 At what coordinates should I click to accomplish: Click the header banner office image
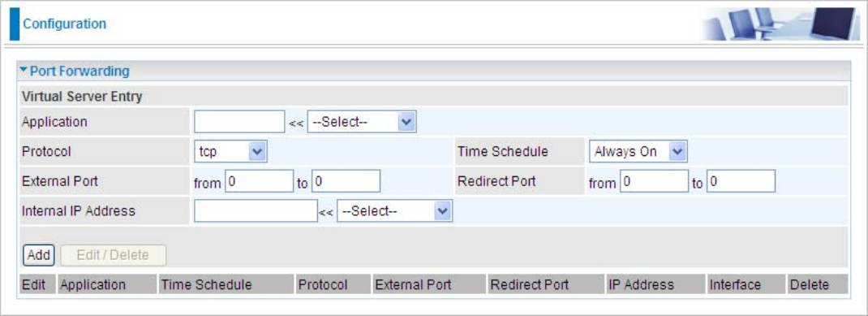click(x=780, y=24)
